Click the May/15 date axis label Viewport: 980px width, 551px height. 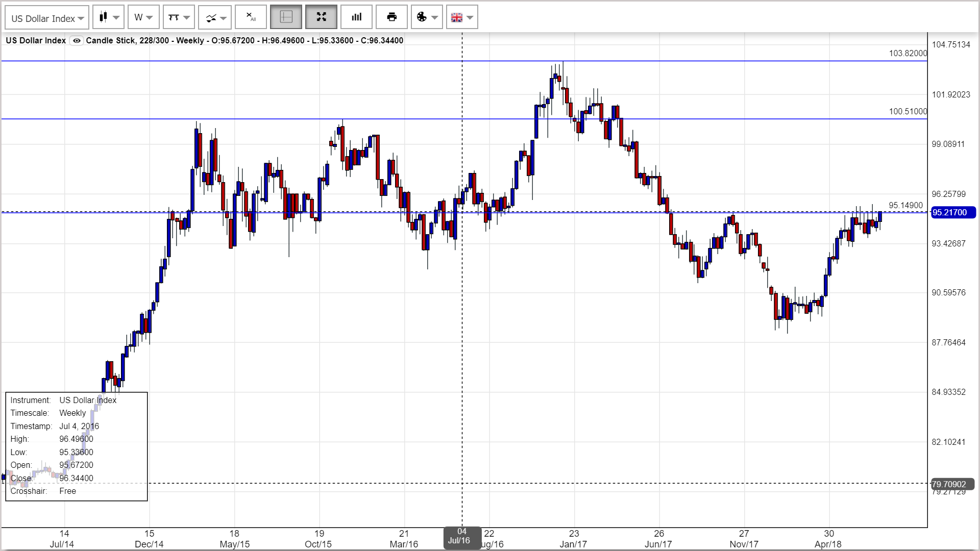click(x=234, y=539)
